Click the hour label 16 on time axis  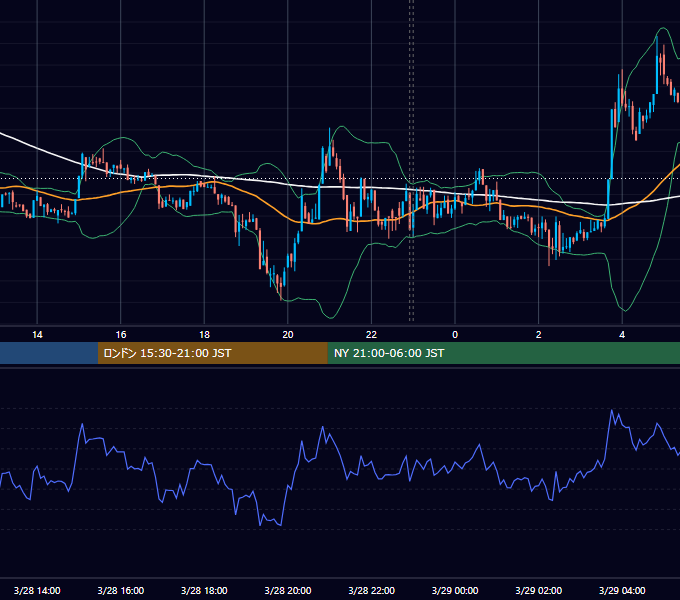(121, 335)
